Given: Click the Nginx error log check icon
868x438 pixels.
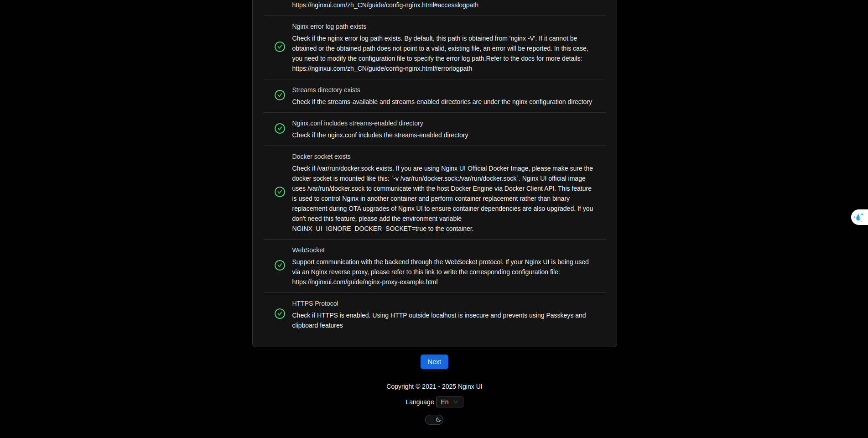Looking at the screenshot, I should (x=280, y=47).
